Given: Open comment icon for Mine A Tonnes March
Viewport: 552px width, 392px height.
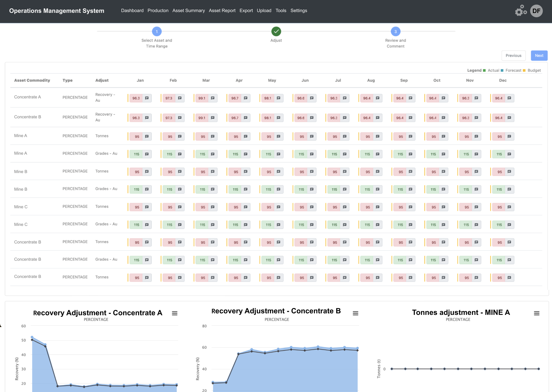Looking at the screenshot, I should coord(212,136).
